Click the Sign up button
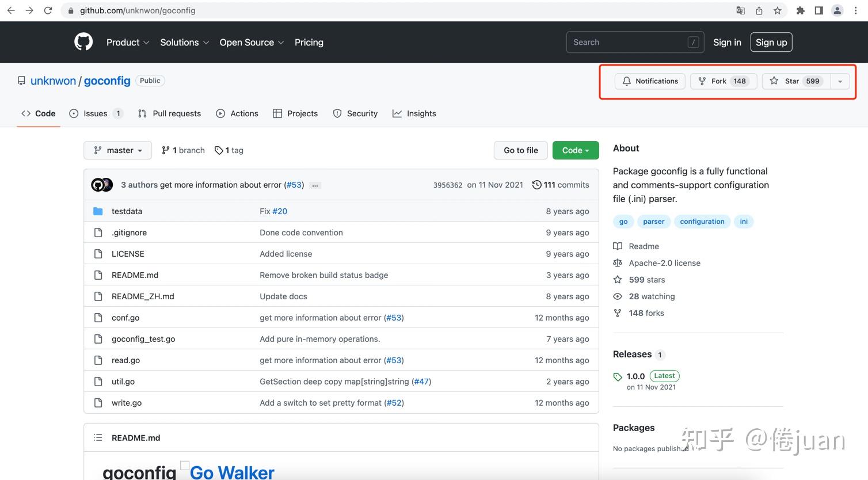The height and width of the screenshot is (480, 868). [x=771, y=42]
